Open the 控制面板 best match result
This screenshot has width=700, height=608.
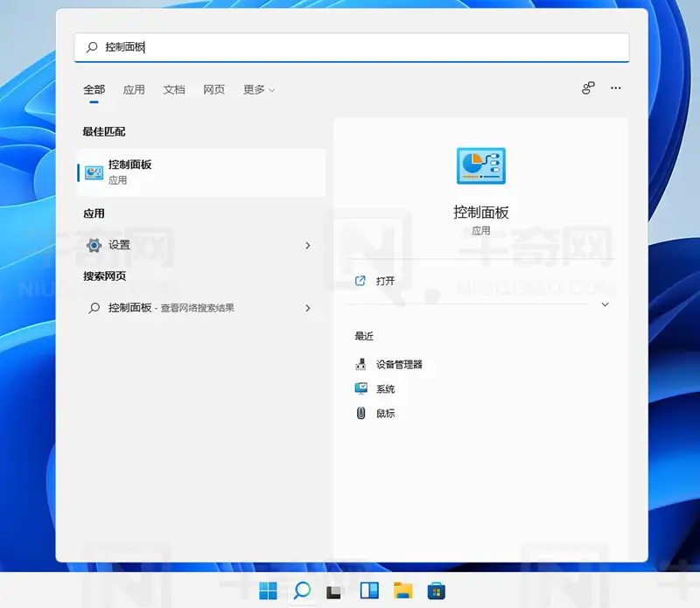(x=202, y=172)
